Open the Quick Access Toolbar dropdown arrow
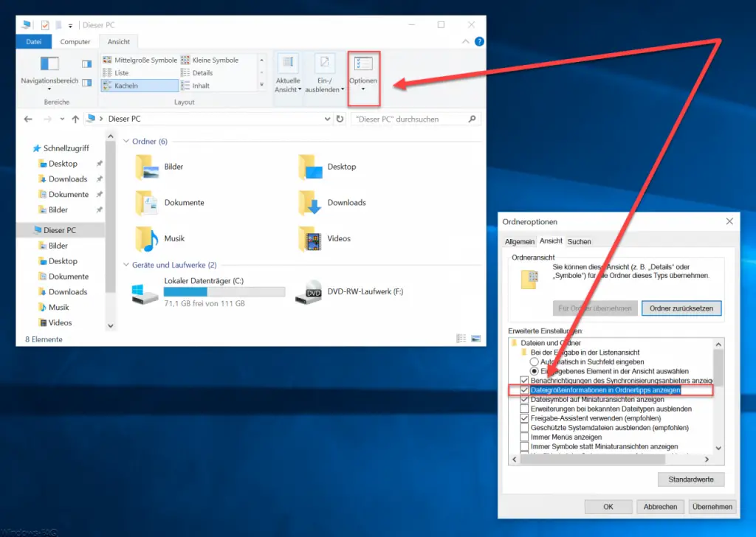756x537 pixels. point(71,24)
